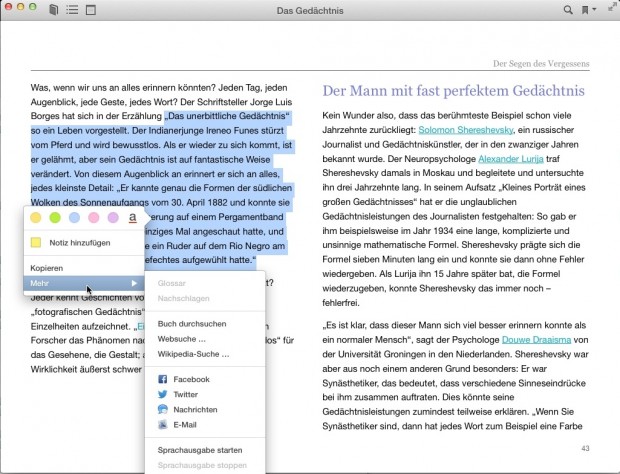This screenshot has width=620, height=474.
Task: Click heading Der Mann mit fast perfektem Gedächtnis
Action: pyautogui.click(x=453, y=91)
